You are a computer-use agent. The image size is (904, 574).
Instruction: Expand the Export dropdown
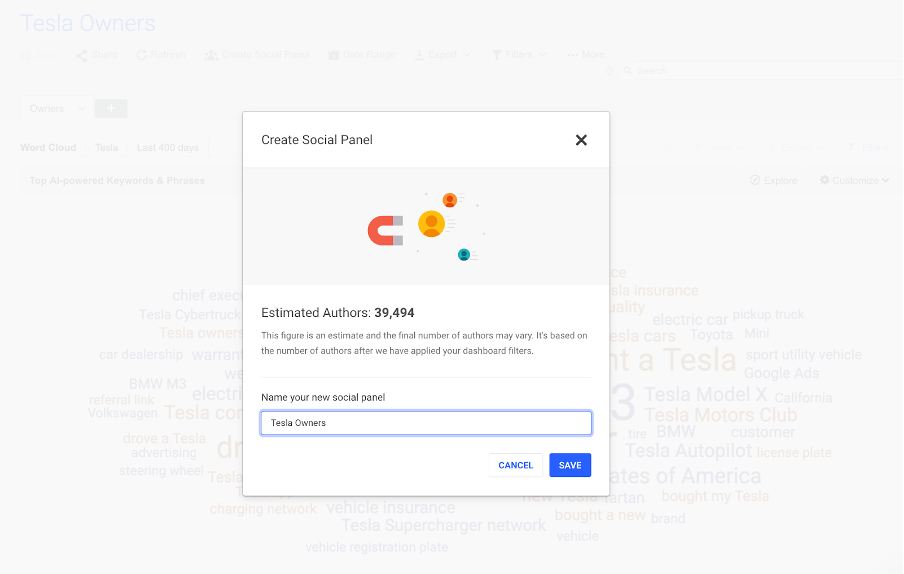pos(442,55)
